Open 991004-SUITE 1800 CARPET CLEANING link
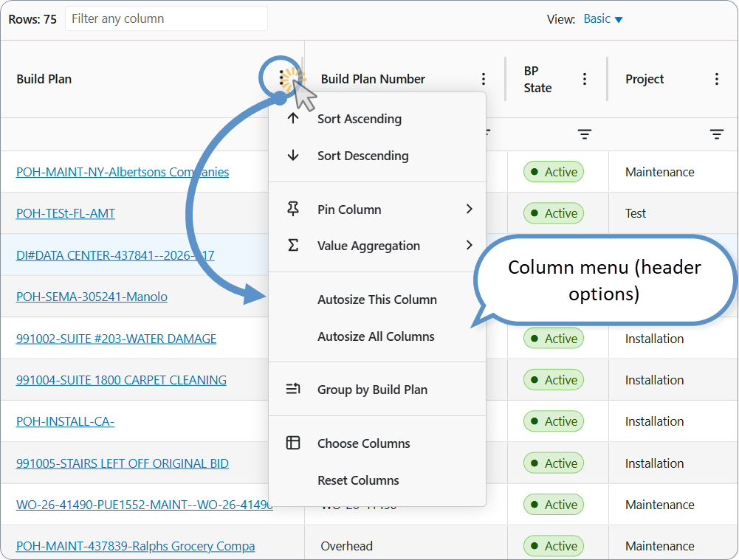739x560 pixels. click(x=121, y=380)
